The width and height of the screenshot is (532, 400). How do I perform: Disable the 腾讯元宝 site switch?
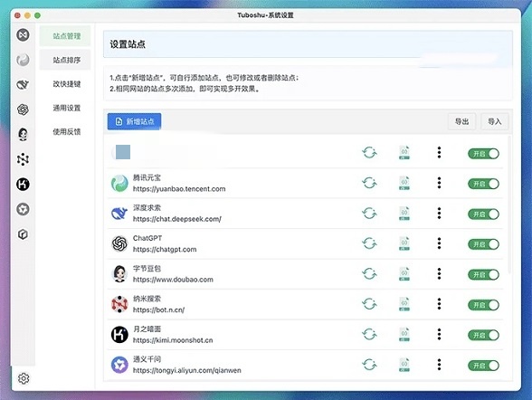[x=483, y=184]
